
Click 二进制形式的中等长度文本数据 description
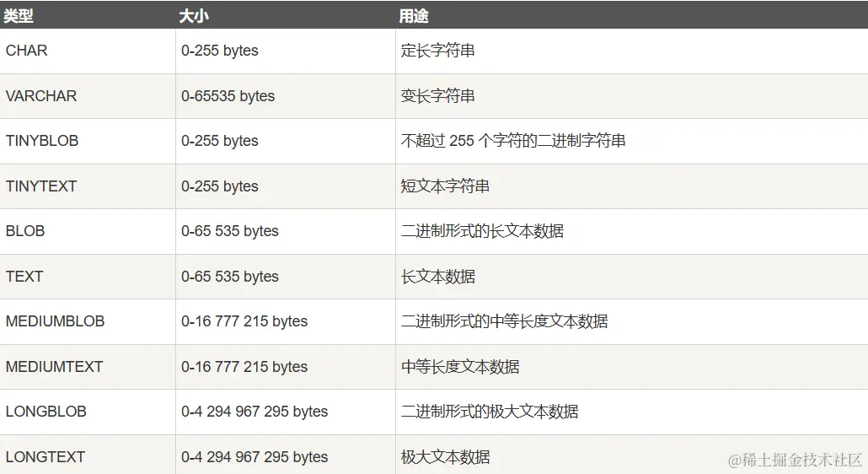pyautogui.click(x=505, y=321)
